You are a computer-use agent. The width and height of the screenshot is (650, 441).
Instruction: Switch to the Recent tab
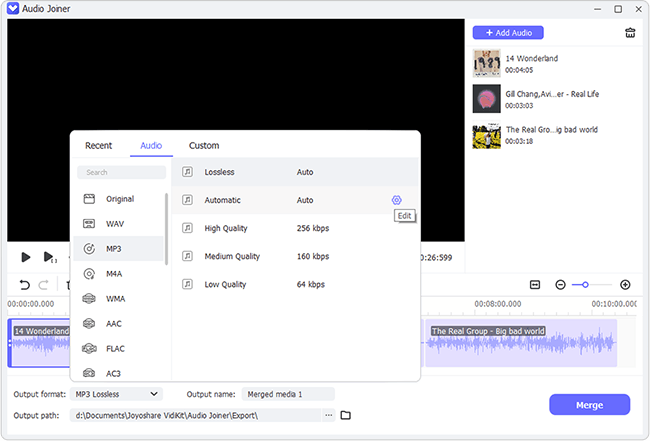(98, 145)
